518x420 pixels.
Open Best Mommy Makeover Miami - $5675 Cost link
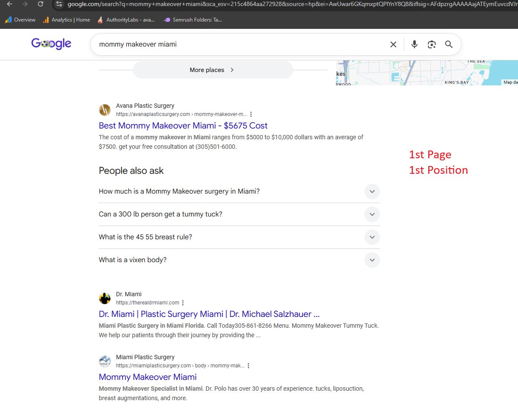[183, 125]
